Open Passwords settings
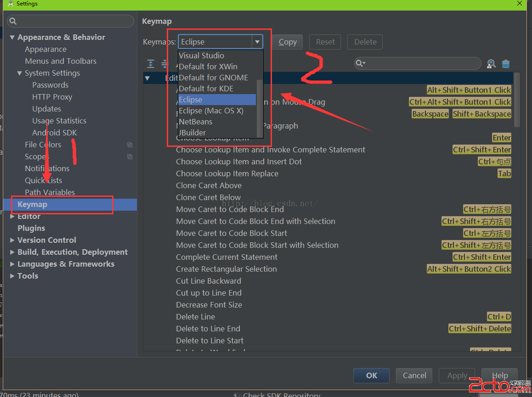532x397 pixels. pyautogui.click(x=50, y=85)
